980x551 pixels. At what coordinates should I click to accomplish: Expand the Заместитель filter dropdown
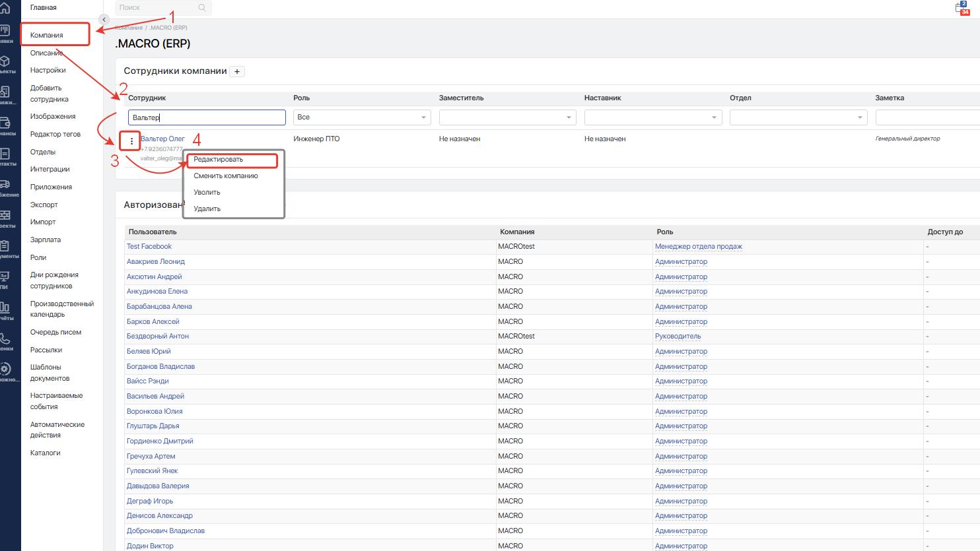[507, 117]
